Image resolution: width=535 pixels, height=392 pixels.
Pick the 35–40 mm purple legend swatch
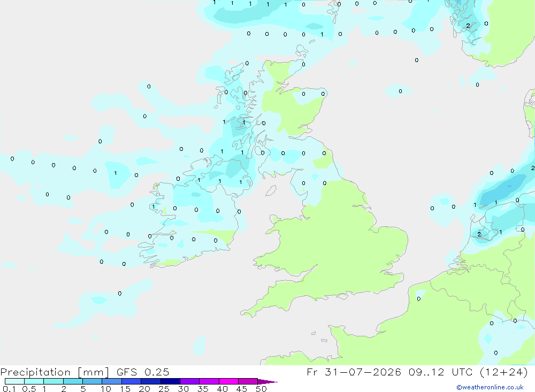pyautogui.click(x=209, y=381)
